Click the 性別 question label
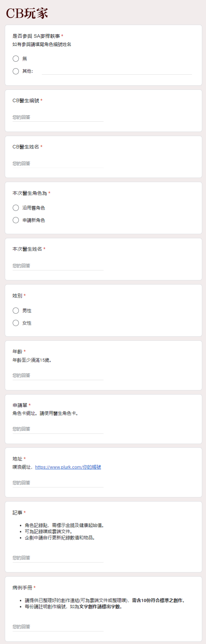The height and width of the screenshot is (644, 206). pyautogui.click(x=17, y=295)
